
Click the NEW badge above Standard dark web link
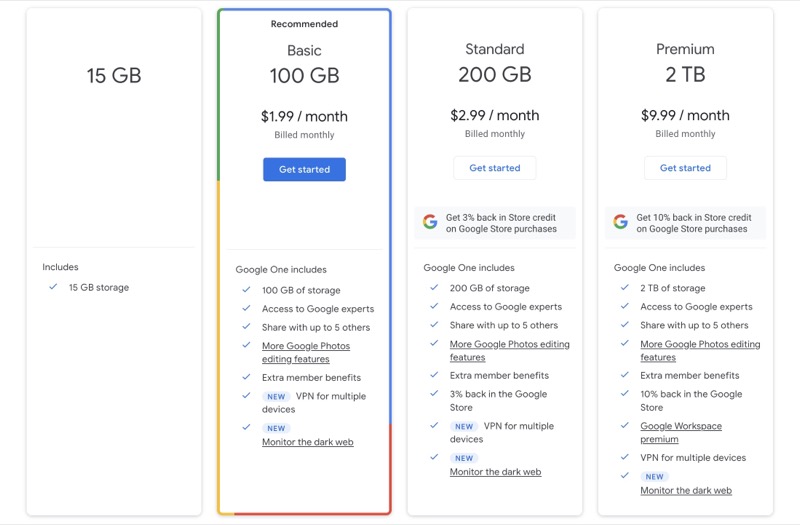[464, 458]
